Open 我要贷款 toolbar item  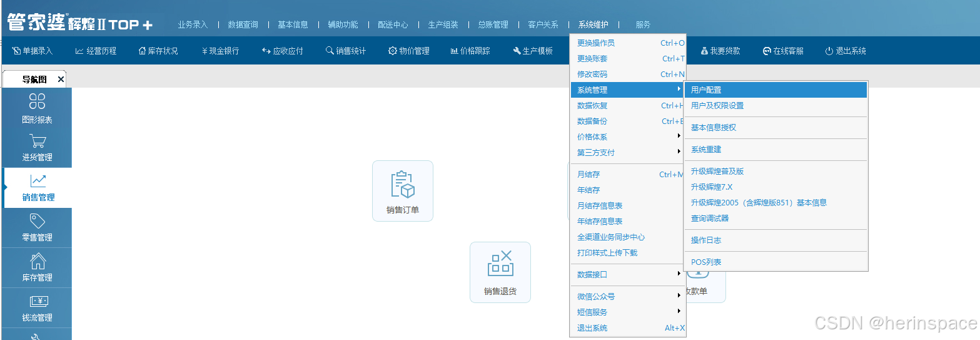(720, 51)
